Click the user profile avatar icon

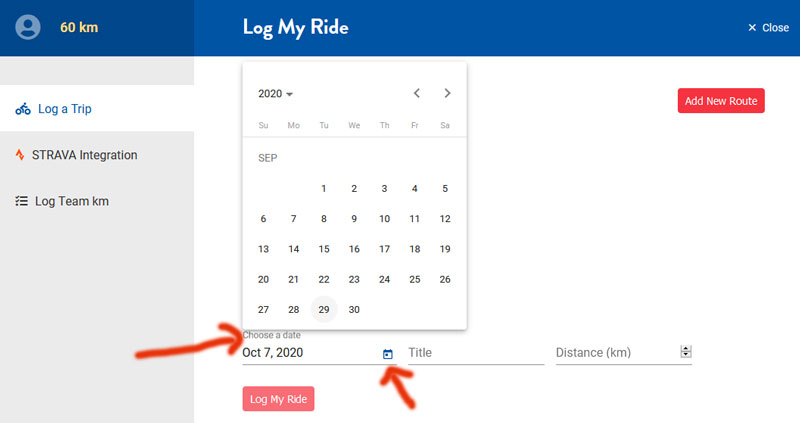28,27
